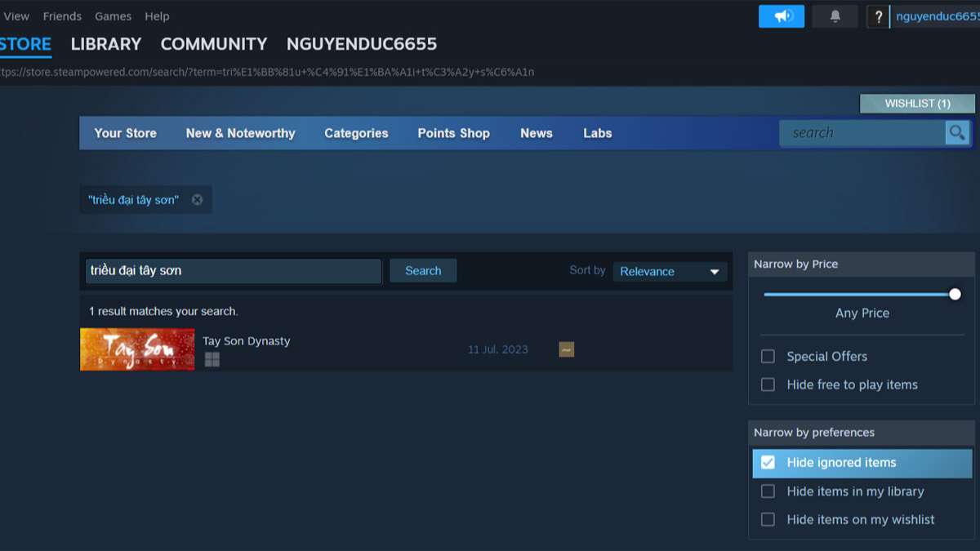Open Categories in the store nav

[356, 133]
